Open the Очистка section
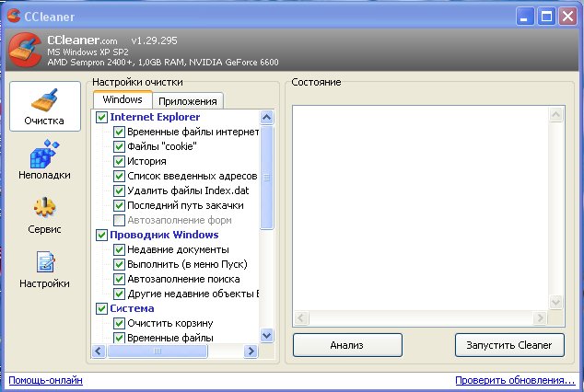 coord(45,107)
